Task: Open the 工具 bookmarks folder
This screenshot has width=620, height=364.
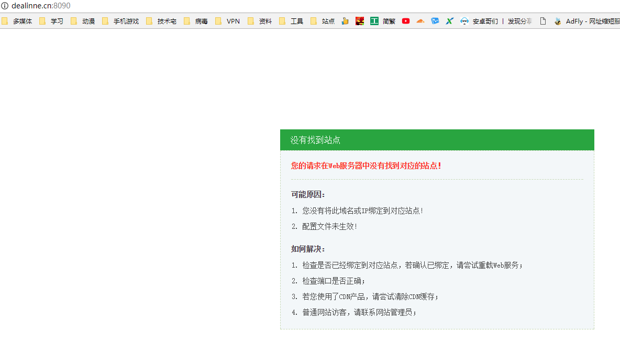Action: 292,21
